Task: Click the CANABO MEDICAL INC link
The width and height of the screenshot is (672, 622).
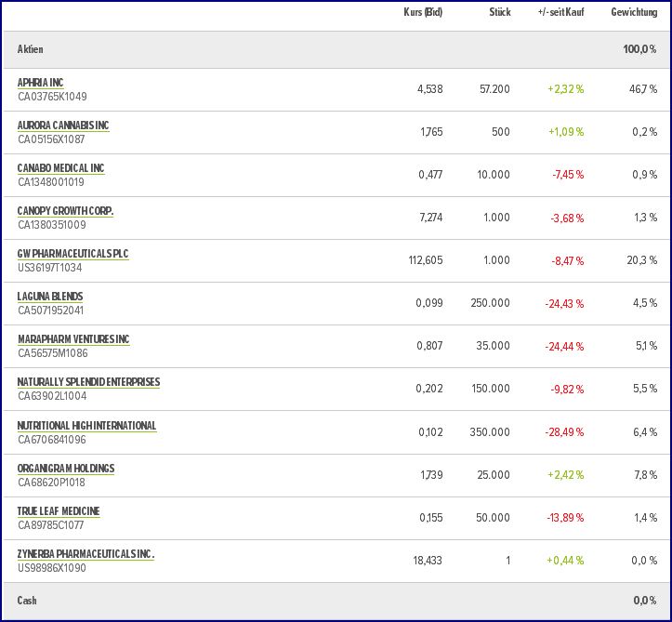Action: click(60, 168)
